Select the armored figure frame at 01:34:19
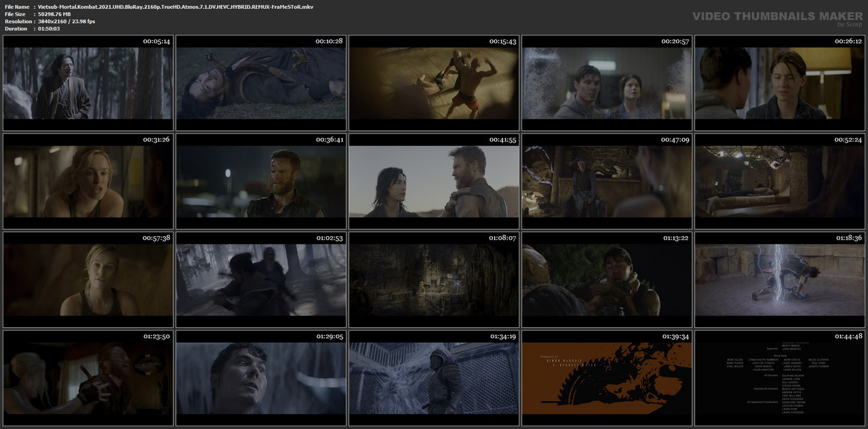868x429 pixels. pyautogui.click(x=433, y=377)
